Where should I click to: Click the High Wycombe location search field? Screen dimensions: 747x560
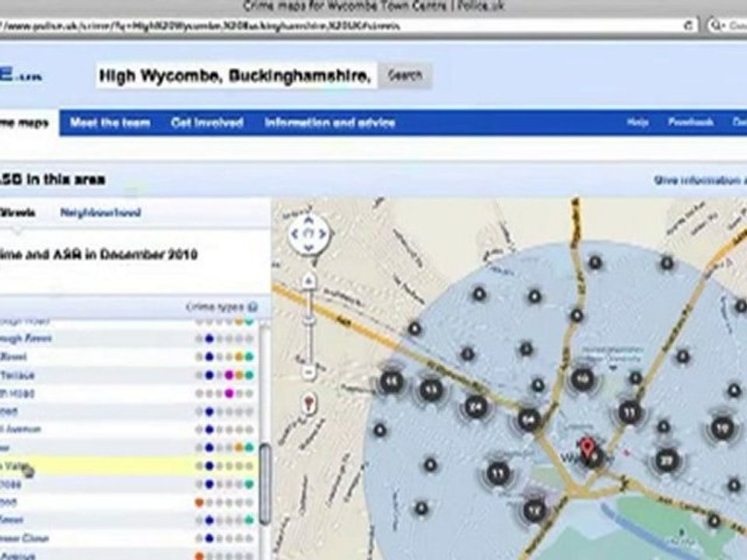[x=237, y=75]
